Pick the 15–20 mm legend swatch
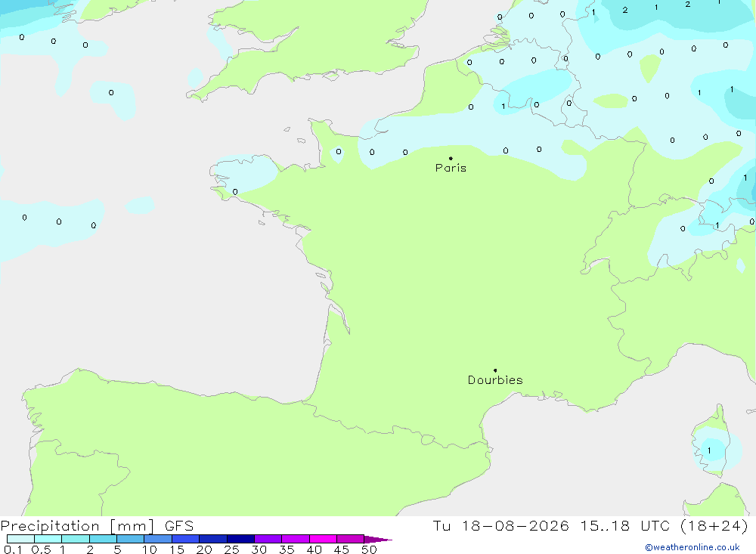756x554 pixels. pos(186,539)
